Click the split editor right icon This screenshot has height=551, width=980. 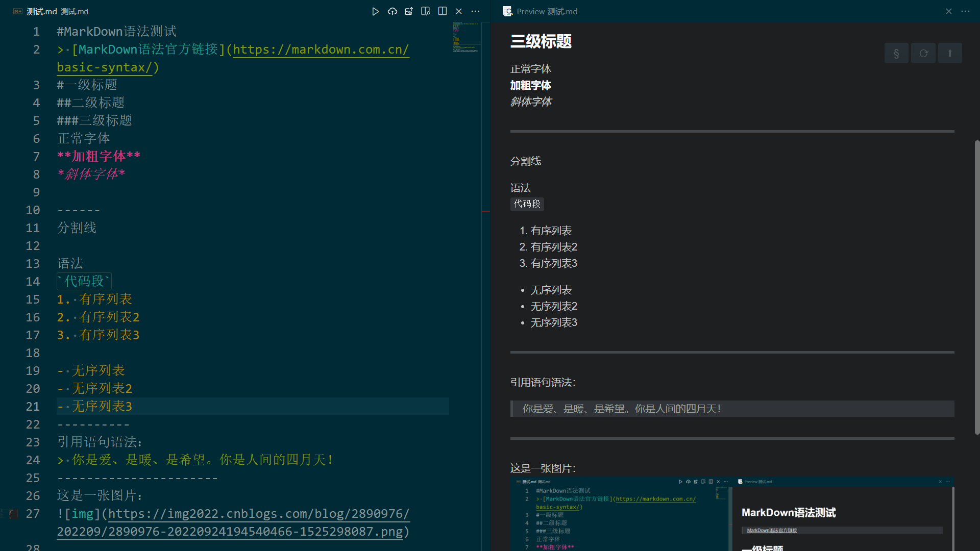click(442, 11)
